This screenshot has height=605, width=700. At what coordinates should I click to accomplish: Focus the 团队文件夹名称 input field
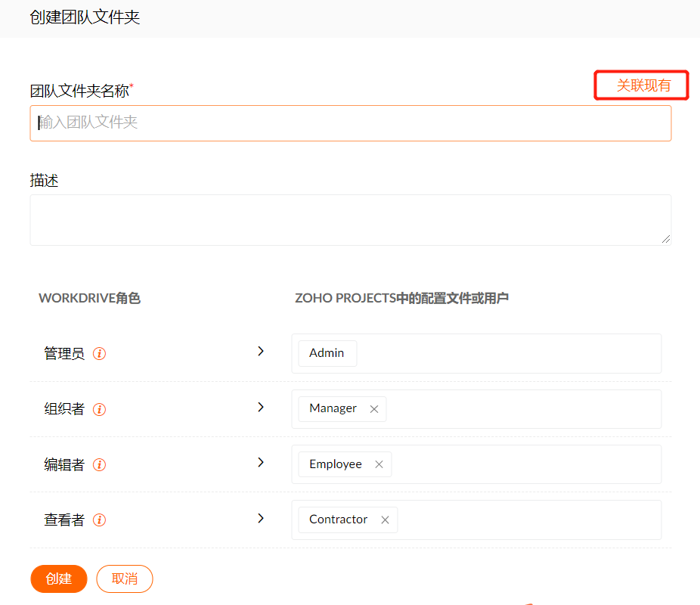tap(350, 123)
